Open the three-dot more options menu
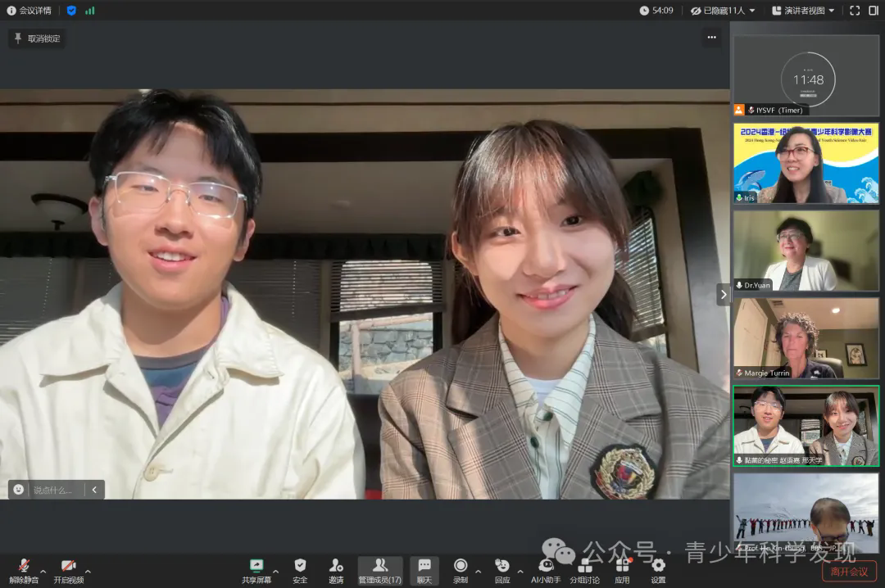The image size is (885, 588). (x=712, y=37)
